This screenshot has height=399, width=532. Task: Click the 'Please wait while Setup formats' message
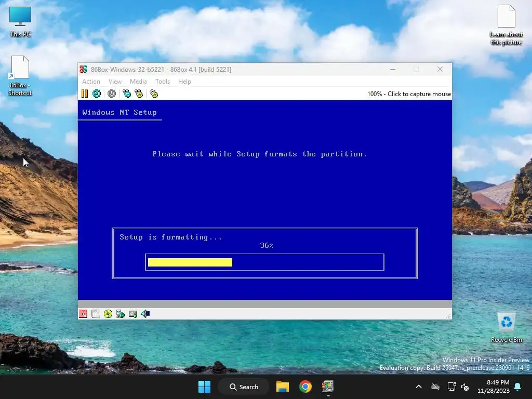[x=260, y=154]
